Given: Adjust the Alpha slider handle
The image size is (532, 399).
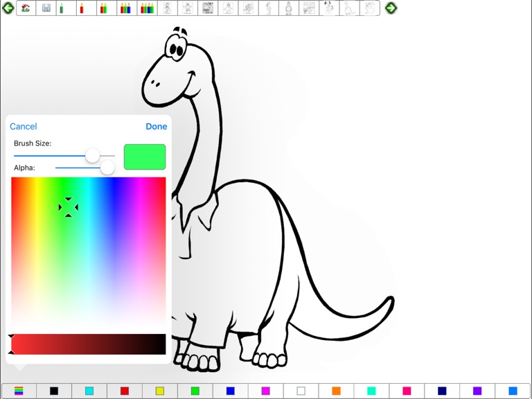Looking at the screenshot, I should (x=107, y=168).
